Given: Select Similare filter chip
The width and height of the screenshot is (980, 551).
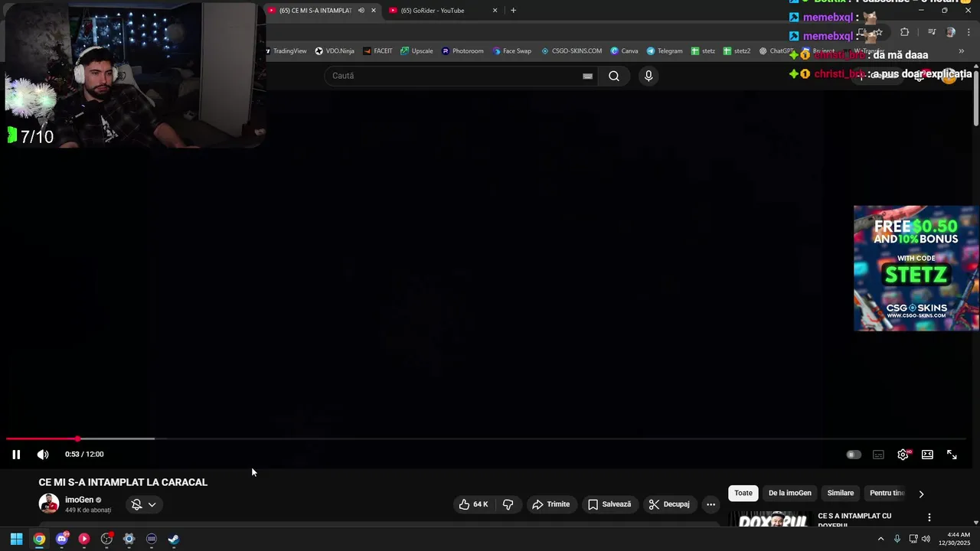Looking at the screenshot, I should coord(840,493).
